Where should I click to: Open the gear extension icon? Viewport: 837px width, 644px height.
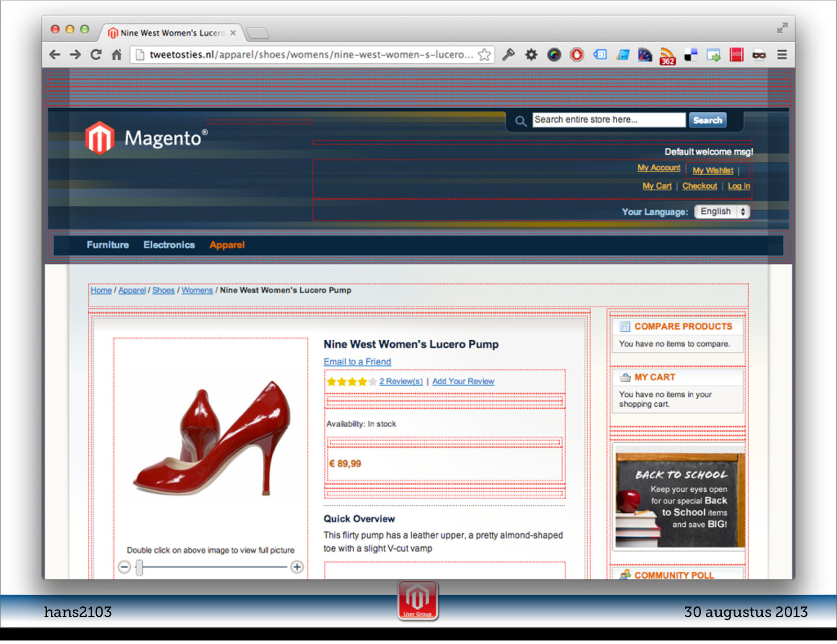[x=531, y=54]
